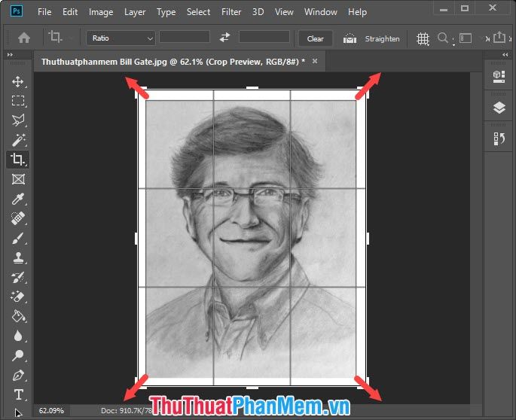Open the crop overlay grid options

coord(423,39)
